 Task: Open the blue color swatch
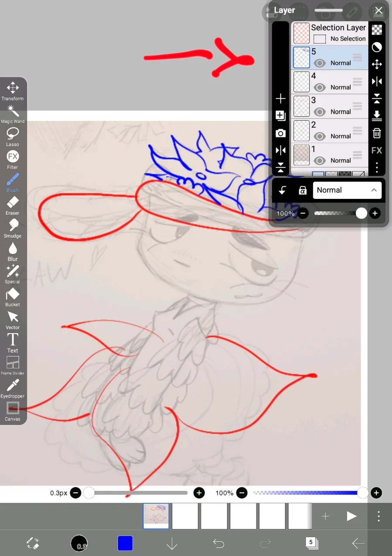tap(125, 543)
